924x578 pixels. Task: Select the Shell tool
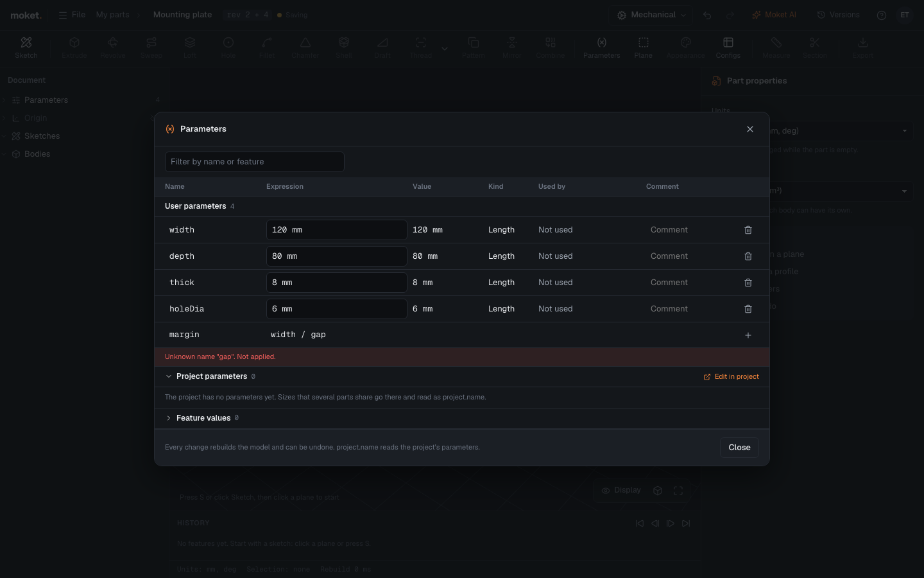344,48
